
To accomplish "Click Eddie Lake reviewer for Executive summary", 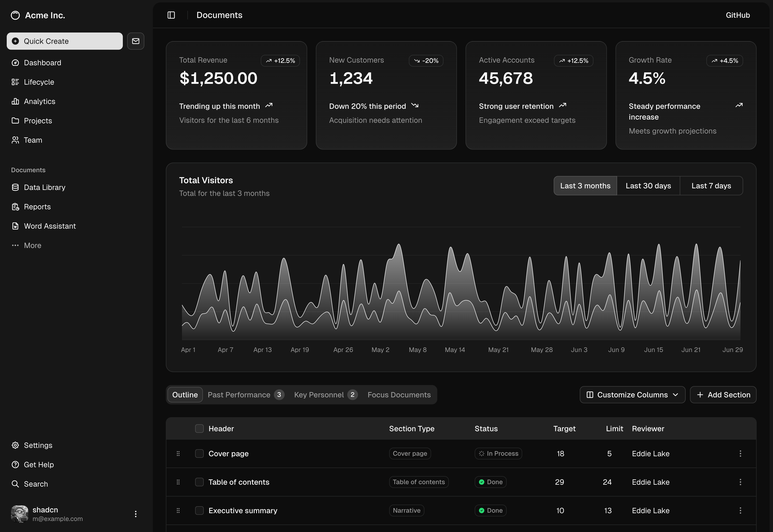I will [651, 511].
